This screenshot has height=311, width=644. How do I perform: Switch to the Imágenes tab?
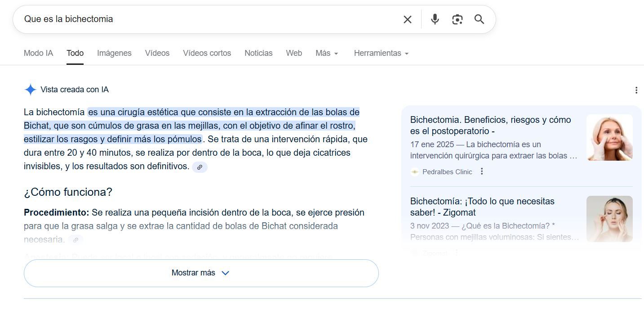coord(114,53)
